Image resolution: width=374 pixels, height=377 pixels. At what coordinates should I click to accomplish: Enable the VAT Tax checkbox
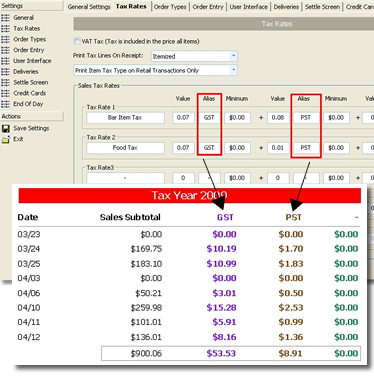click(77, 41)
